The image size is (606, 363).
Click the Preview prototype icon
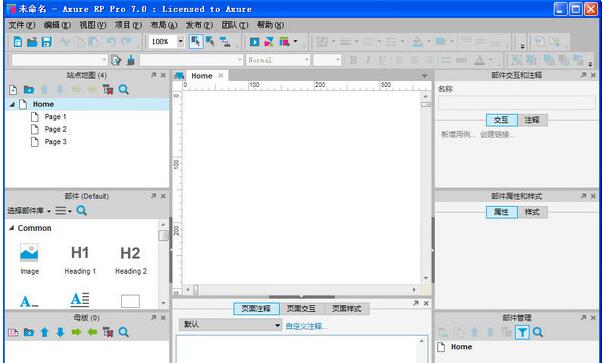(254, 41)
